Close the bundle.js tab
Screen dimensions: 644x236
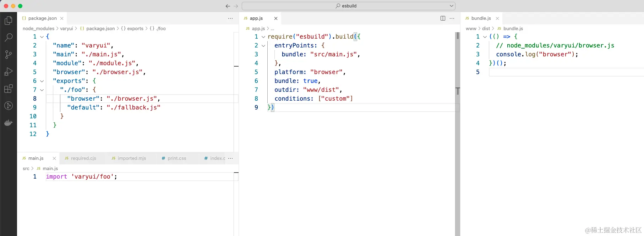click(x=497, y=18)
